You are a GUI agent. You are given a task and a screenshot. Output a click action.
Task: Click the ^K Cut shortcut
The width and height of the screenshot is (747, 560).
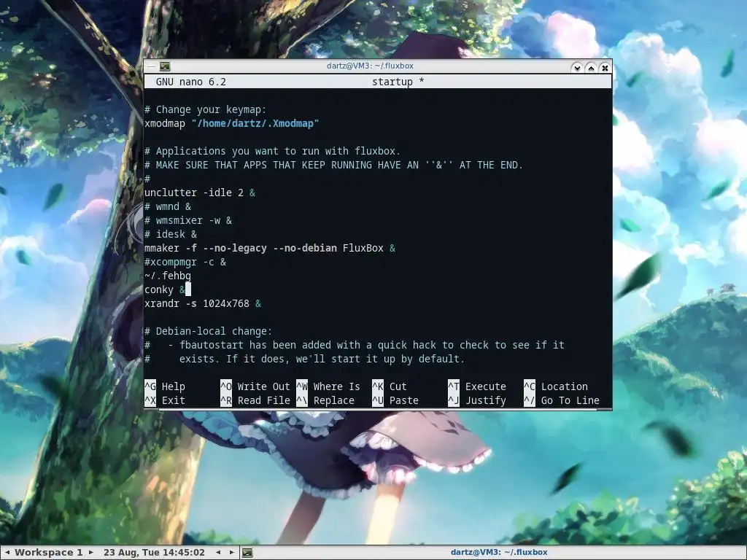click(x=390, y=386)
